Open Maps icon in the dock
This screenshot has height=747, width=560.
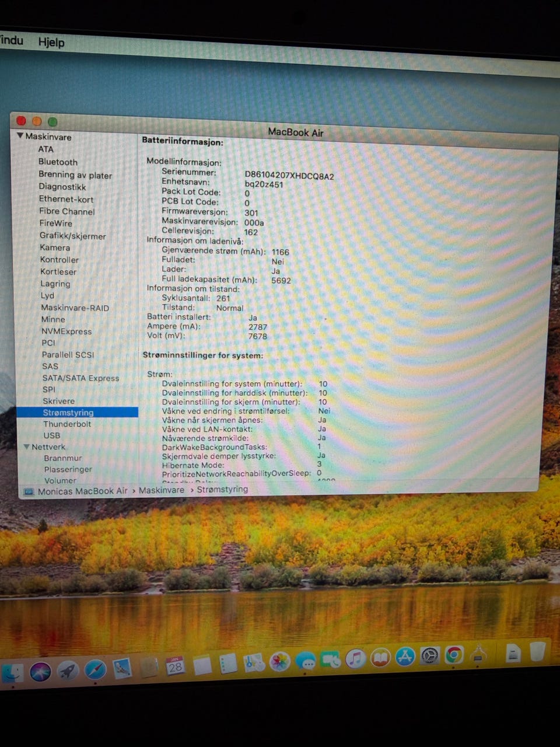(x=254, y=662)
